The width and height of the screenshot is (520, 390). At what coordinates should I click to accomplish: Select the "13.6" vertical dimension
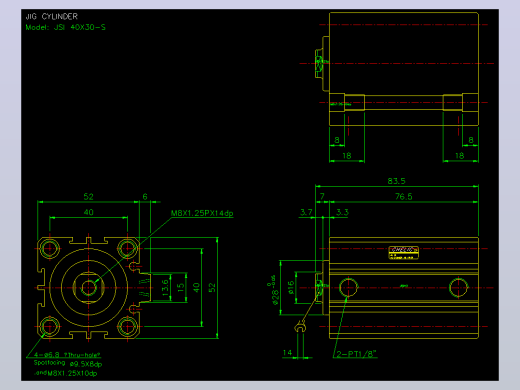click(x=165, y=288)
